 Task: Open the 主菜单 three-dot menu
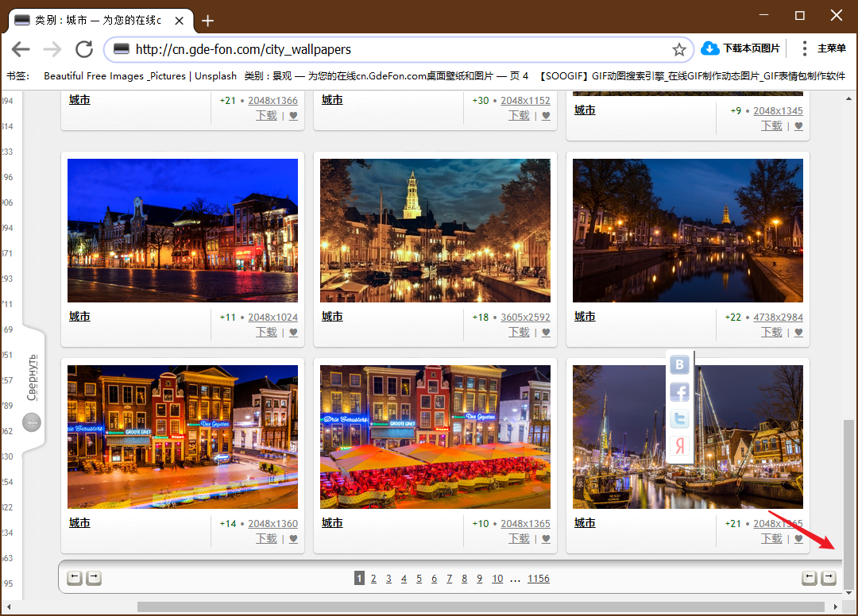click(804, 48)
